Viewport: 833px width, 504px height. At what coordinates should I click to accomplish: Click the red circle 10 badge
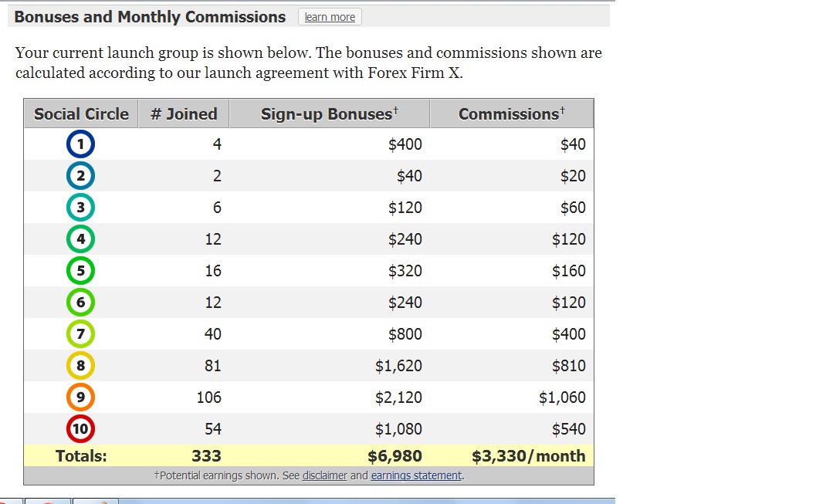click(81, 428)
